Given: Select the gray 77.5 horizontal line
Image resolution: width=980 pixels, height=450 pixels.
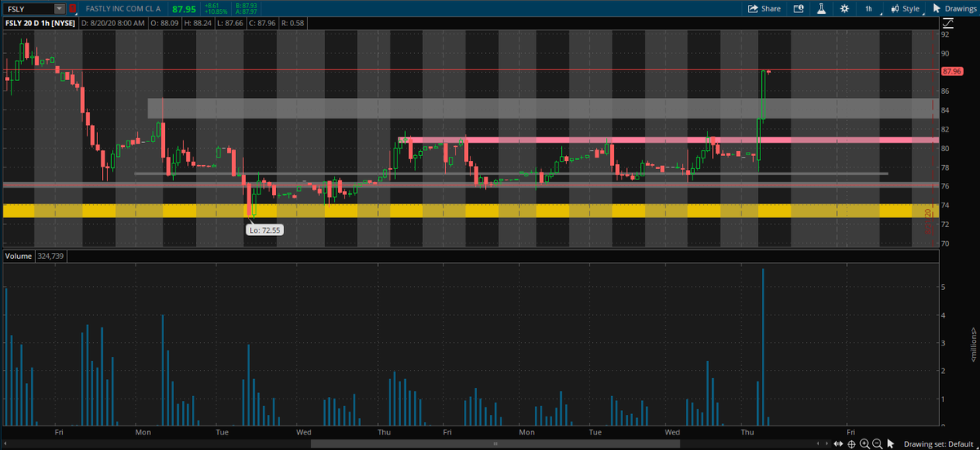Looking at the screenshot, I should click(x=510, y=173).
